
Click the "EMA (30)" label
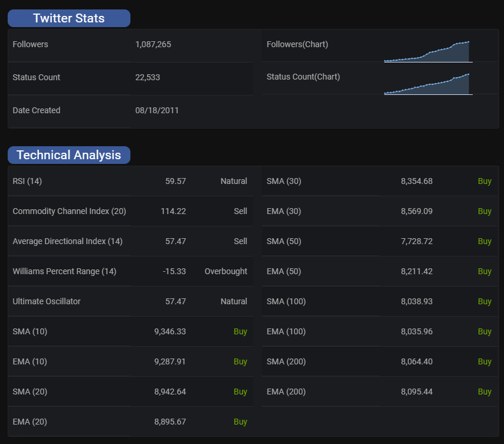click(284, 211)
